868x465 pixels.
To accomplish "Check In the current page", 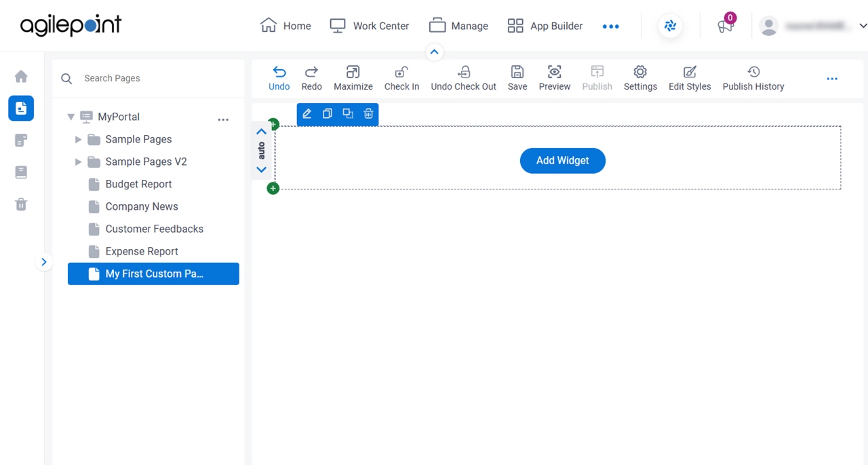I will (401, 72).
